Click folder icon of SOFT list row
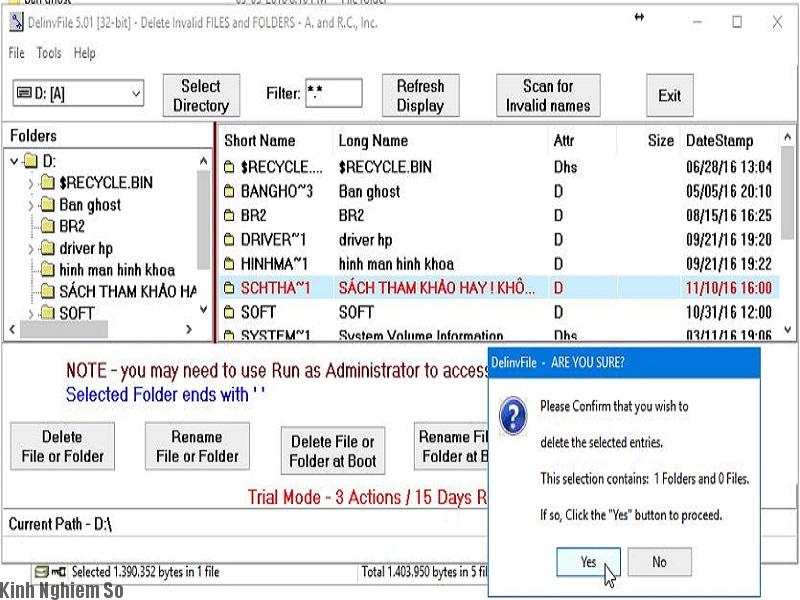This screenshot has width=800, height=600. pos(229,312)
